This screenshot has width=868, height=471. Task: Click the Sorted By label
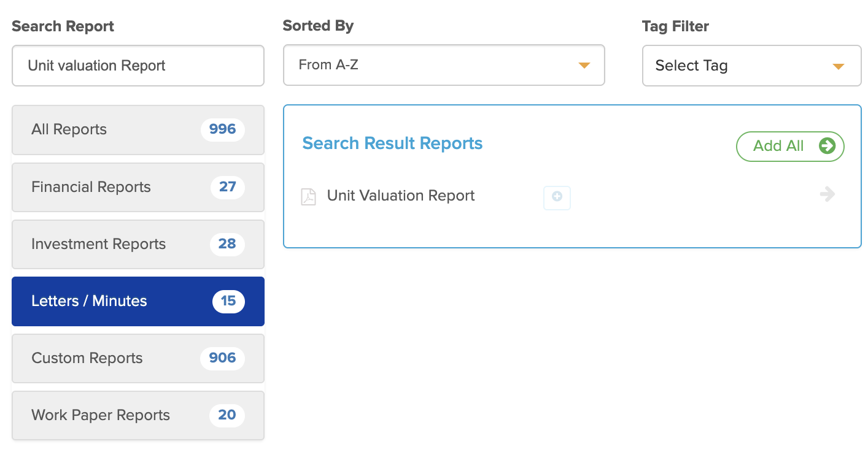(x=318, y=26)
